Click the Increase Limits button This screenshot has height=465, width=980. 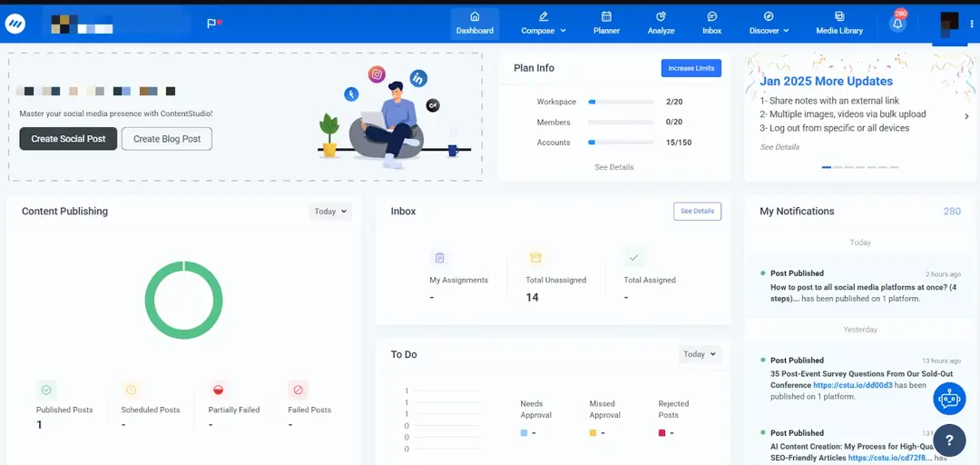coord(691,68)
